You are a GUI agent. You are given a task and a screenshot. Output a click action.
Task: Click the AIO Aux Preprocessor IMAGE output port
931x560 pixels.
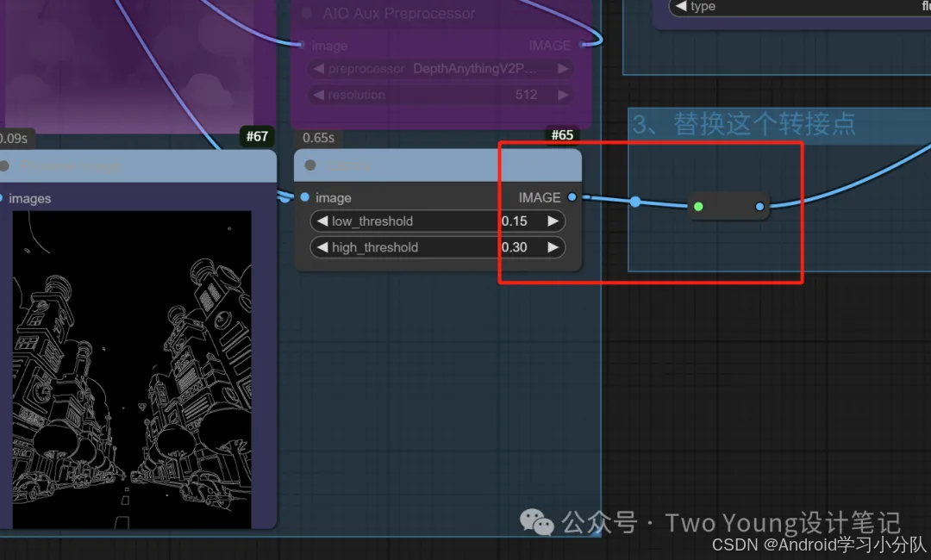(582, 45)
